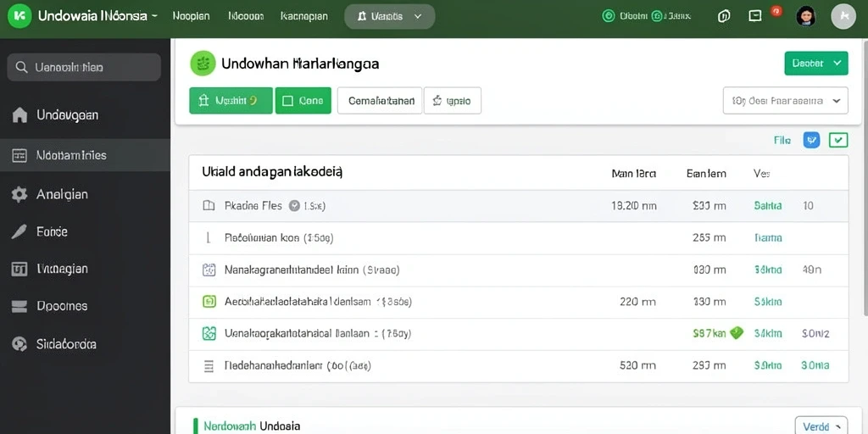Expand the Uaratis header dropdown
The image size is (868, 434).
click(x=389, y=17)
